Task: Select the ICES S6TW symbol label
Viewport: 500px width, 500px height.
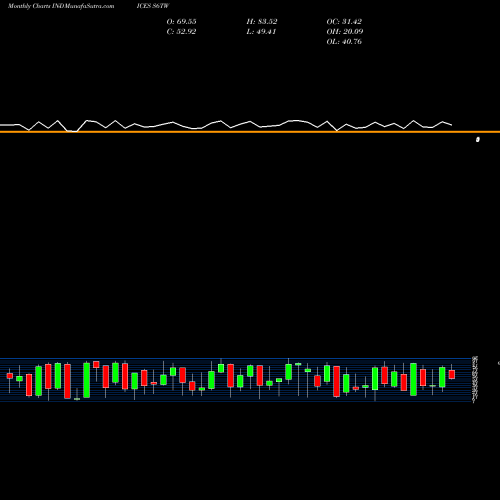Action: click(153, 6)
